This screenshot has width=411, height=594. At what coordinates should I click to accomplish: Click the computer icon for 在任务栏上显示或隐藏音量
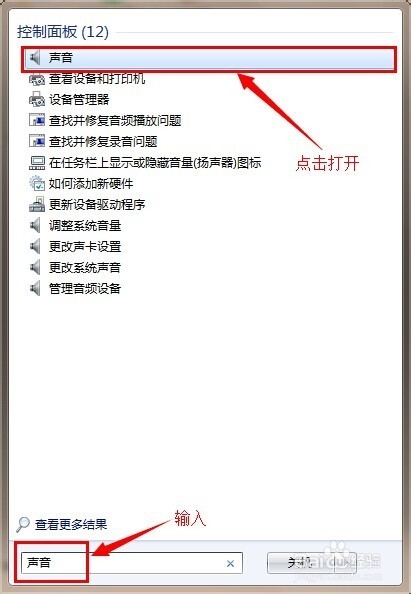[x=37, y=163]
